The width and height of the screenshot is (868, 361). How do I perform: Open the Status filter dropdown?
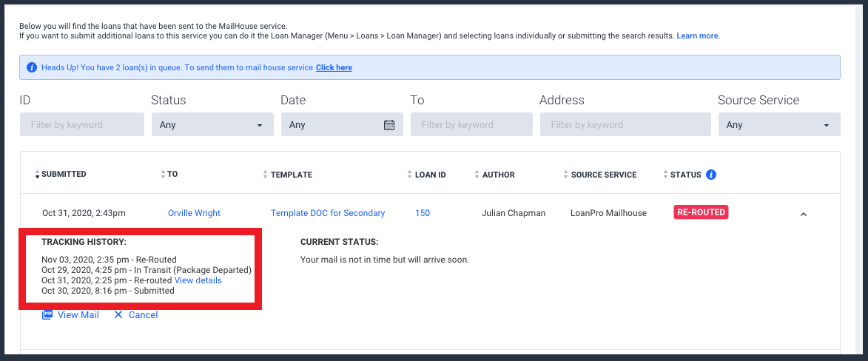pos(212,124)
